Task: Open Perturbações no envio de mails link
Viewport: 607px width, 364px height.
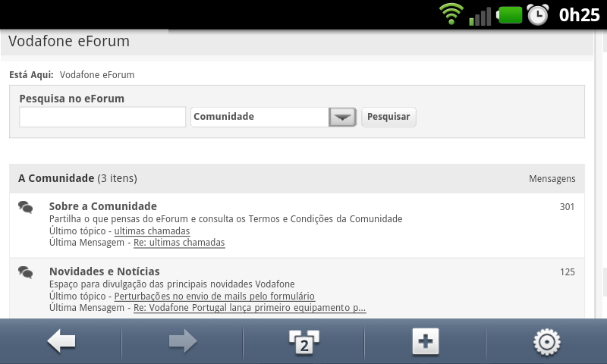Action: click(x=215, y=297)
